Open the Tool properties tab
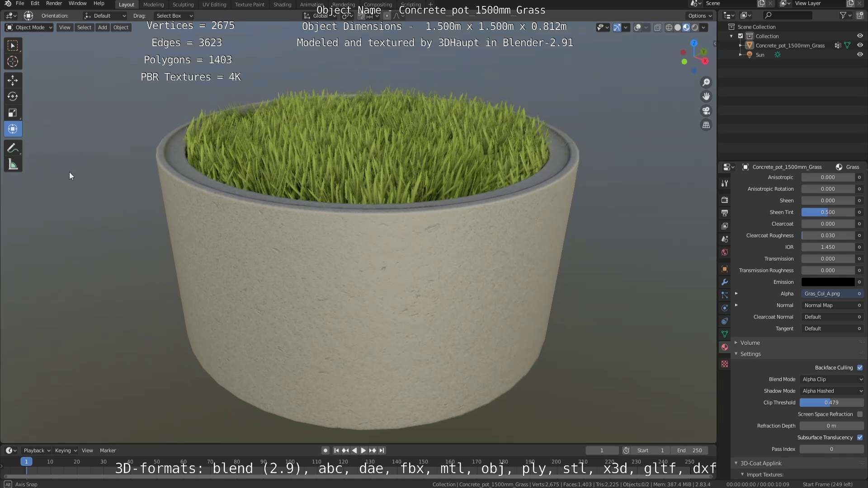 tap(725, 183)
